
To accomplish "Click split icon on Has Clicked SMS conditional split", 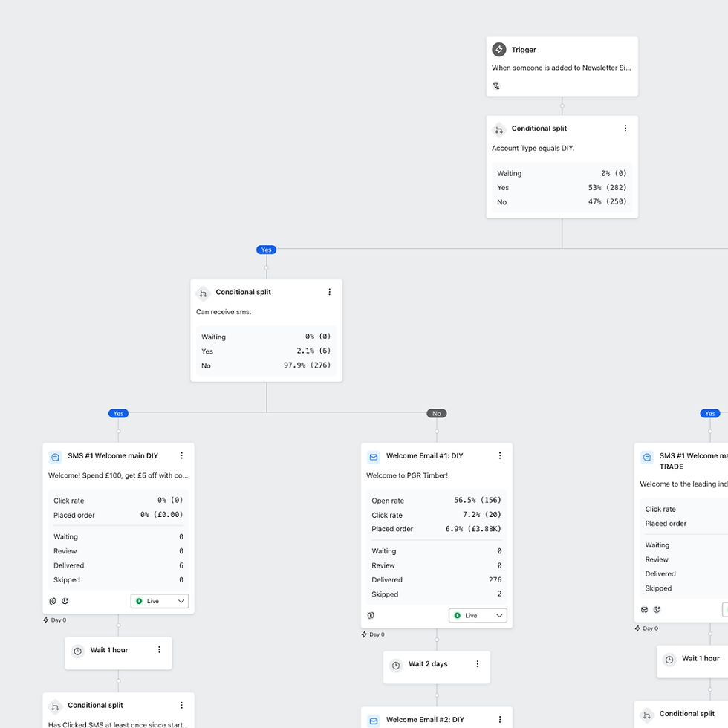I will [55, 706].
